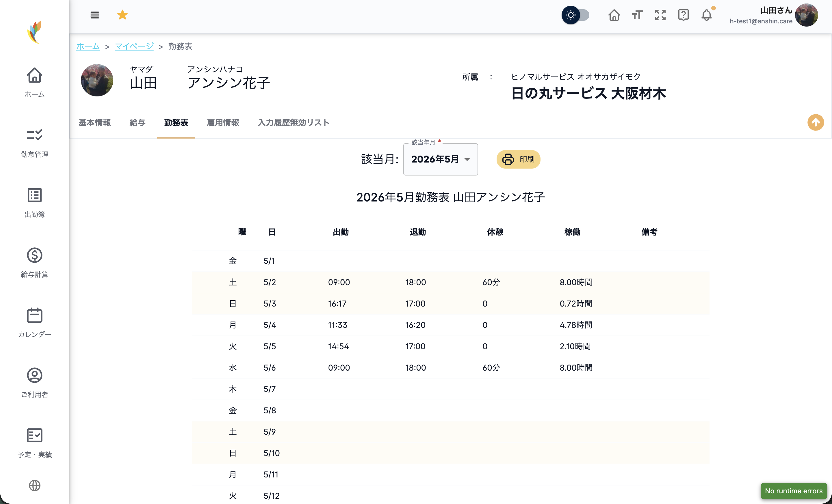Image resolution: width=832 pixels, height=504 pixels.
Task: Open the notifications bell icon
Action: (x=706, y=15)
